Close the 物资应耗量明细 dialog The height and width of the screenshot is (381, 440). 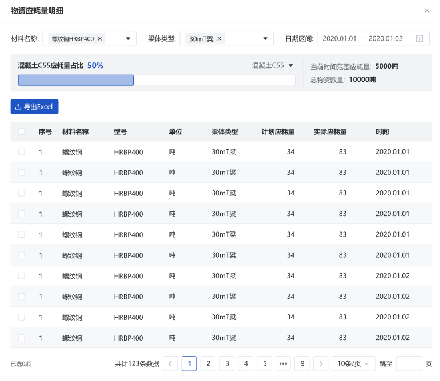tap(427, 11)
